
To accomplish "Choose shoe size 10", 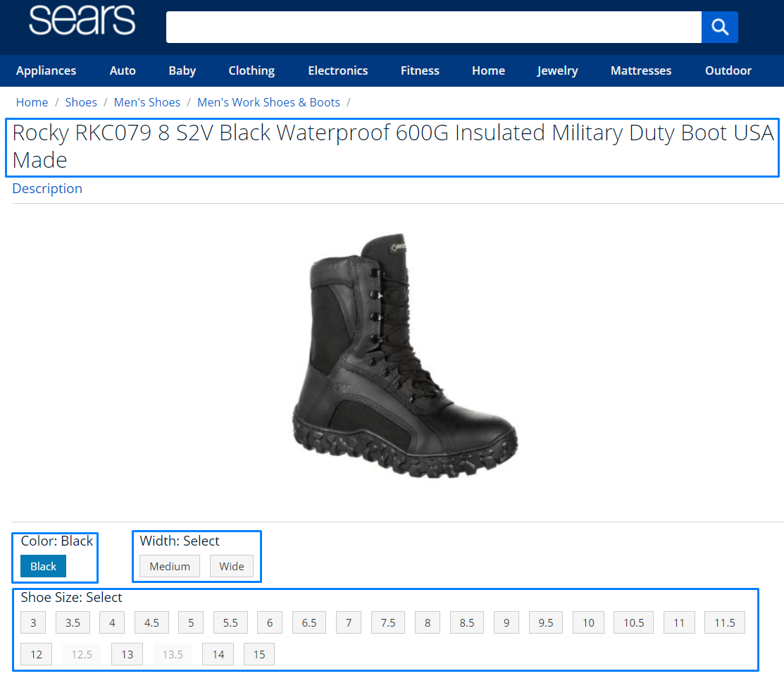I will click(x=588, y=623).
